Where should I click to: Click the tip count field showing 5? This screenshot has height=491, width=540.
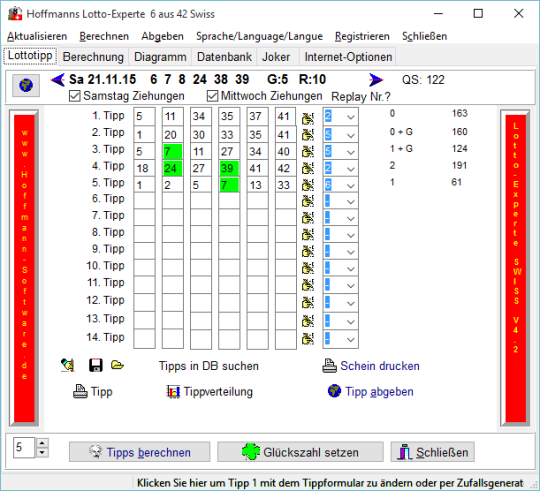tap(24, 448)
